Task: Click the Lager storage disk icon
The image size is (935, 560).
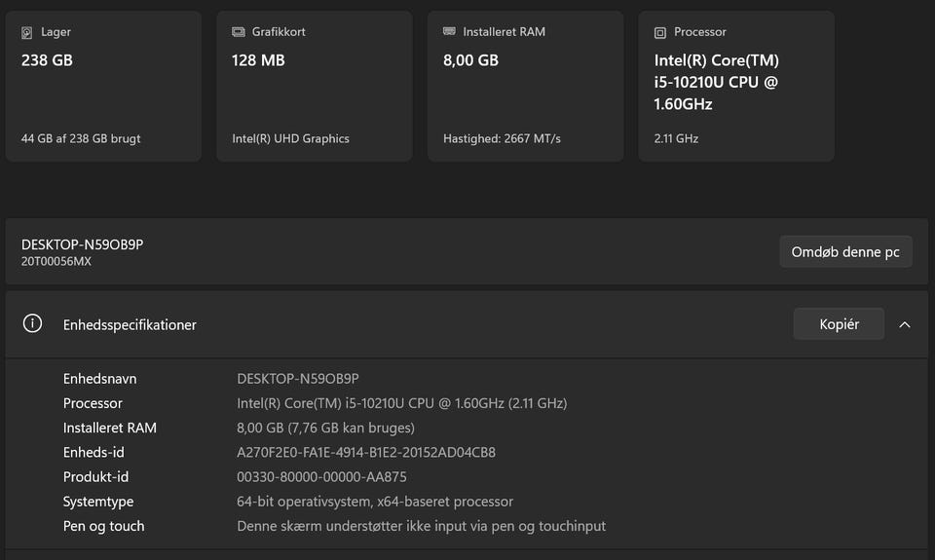Action: point(27,33)
